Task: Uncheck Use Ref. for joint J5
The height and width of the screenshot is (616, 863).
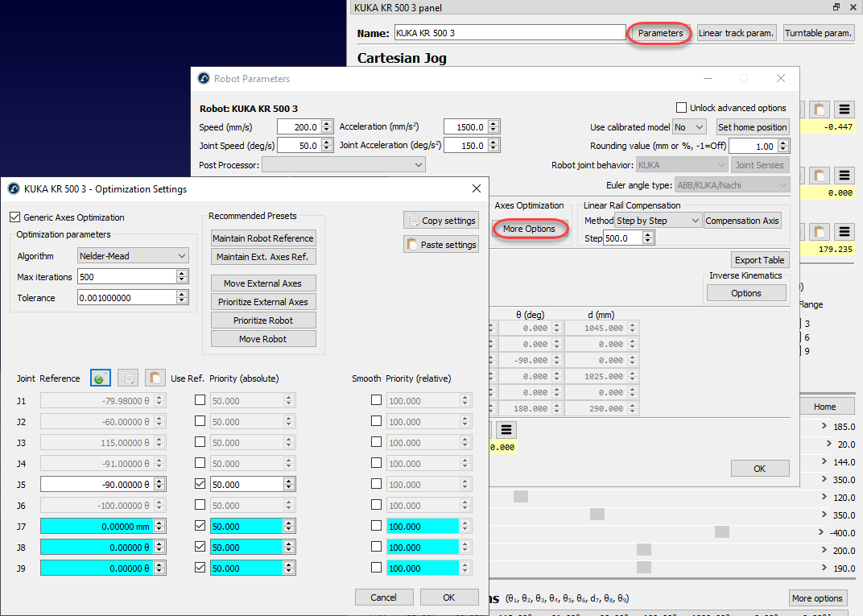Action: 200,484
